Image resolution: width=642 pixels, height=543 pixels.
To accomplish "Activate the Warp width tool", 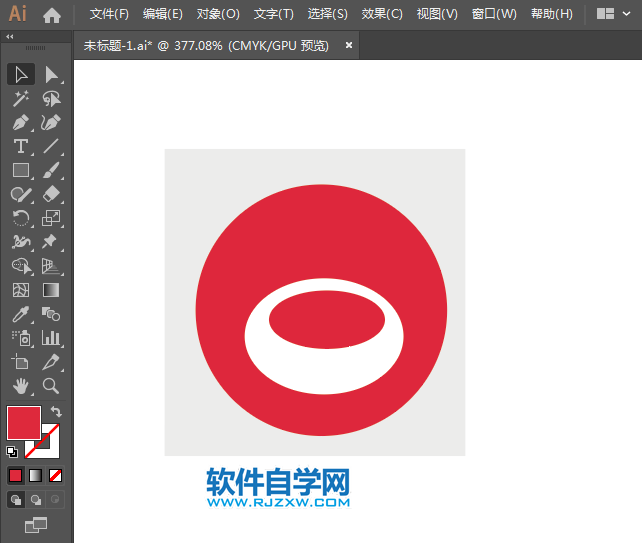I will click(x=21, y=242).
